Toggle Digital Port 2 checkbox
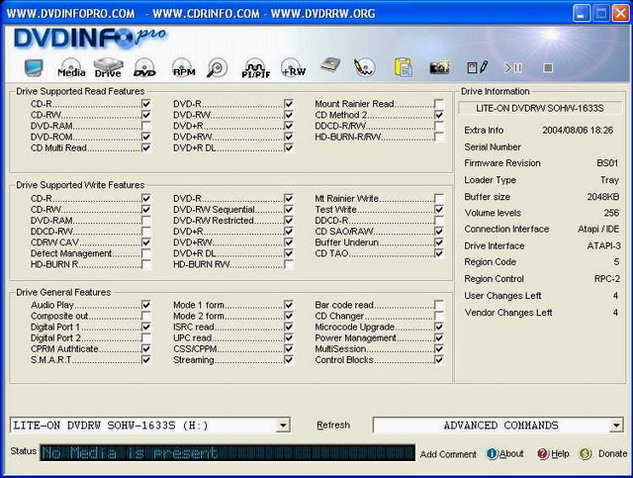The height and width of the screenshot is (478, 633). tap(146, 338)
